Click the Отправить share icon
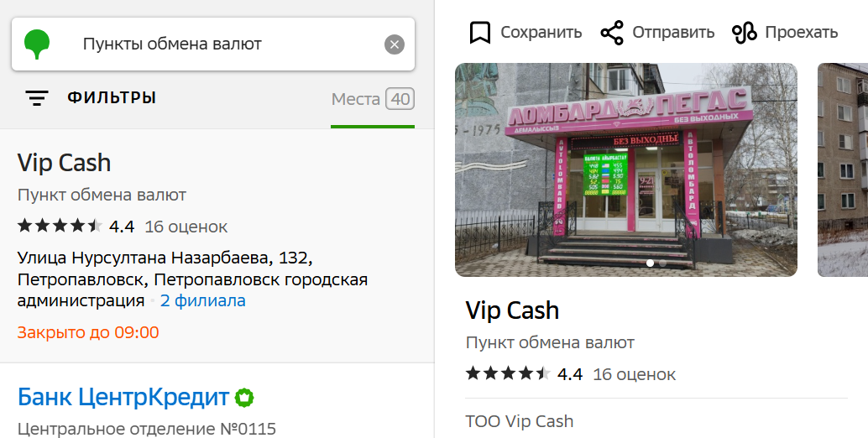The image size is (868, 438). 612,33
